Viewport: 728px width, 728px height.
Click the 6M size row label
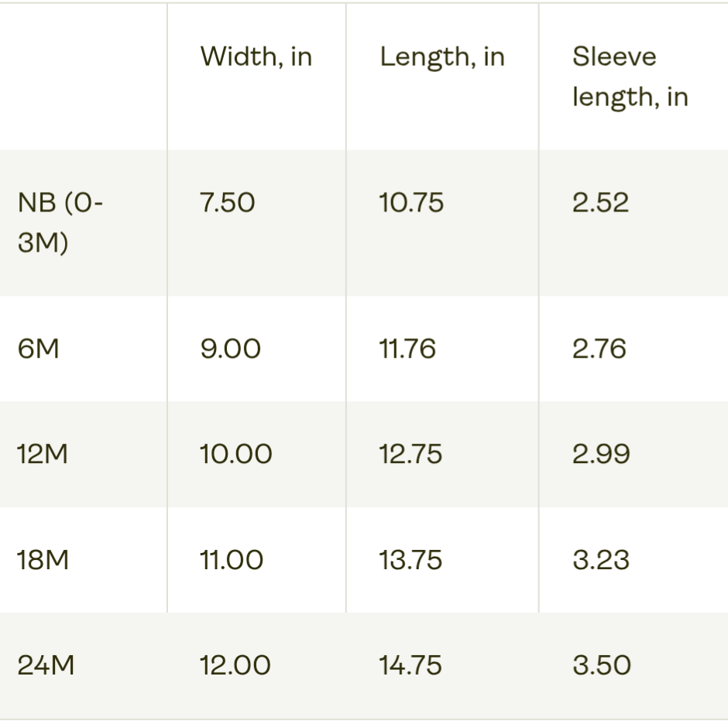pyautogui.click(x=38, y=349)
